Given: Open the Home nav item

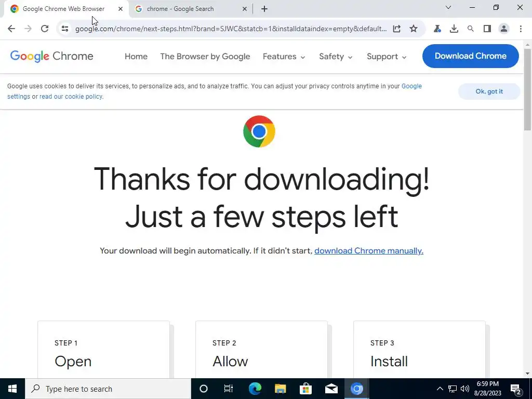Looking at the screenshot, I should pyautogui.click(x=136, y=56).
